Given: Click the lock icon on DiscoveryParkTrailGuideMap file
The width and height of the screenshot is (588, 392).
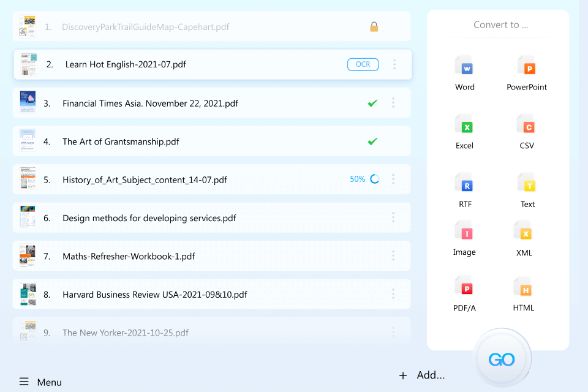Looking at the screenshot, I should point(374,26).
